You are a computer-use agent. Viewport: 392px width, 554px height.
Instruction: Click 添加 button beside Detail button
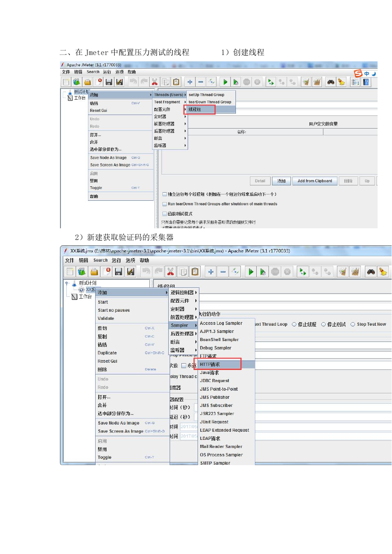pos(281,181)
